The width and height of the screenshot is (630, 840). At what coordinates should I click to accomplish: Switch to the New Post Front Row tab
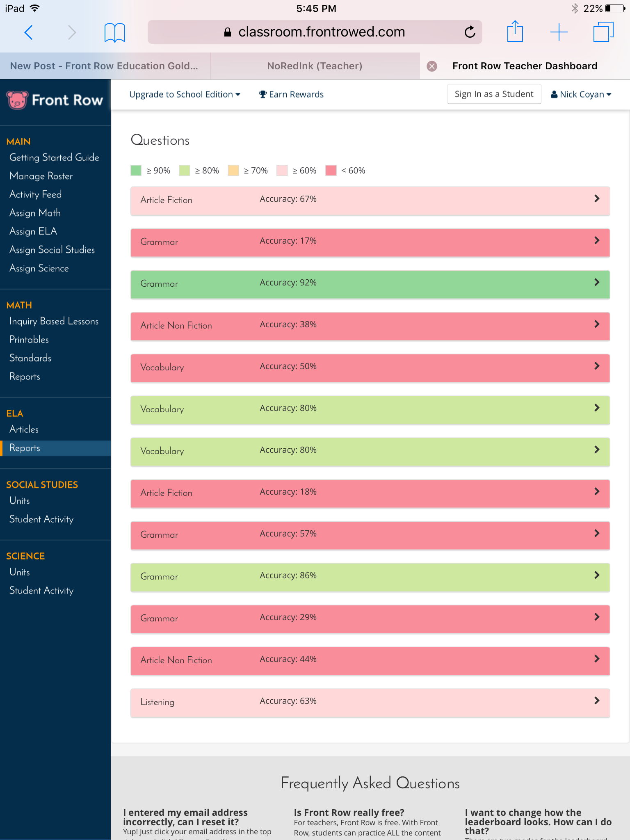104,66
